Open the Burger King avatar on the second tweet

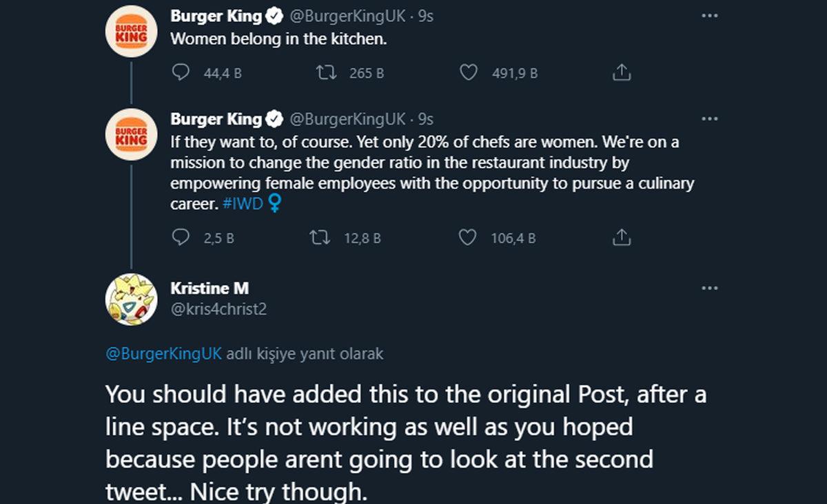(131, 135)
